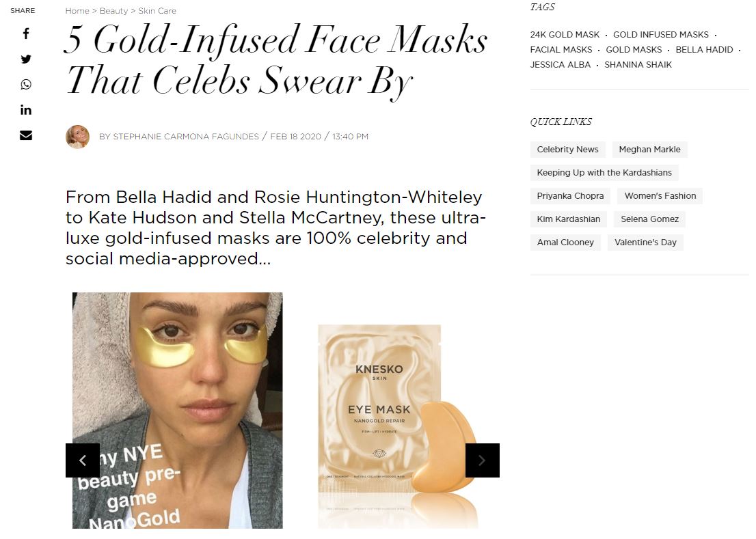Open the JESSICA ALBA tag

coord(561,64)
